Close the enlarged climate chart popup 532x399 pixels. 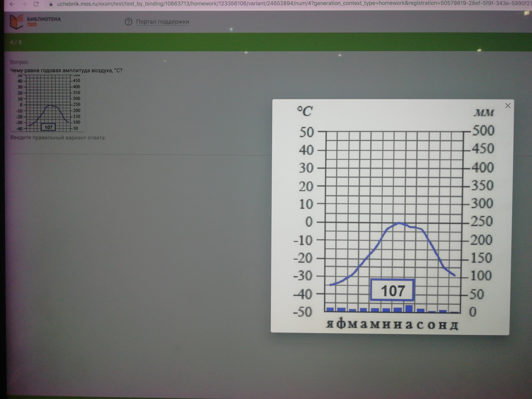507,106
